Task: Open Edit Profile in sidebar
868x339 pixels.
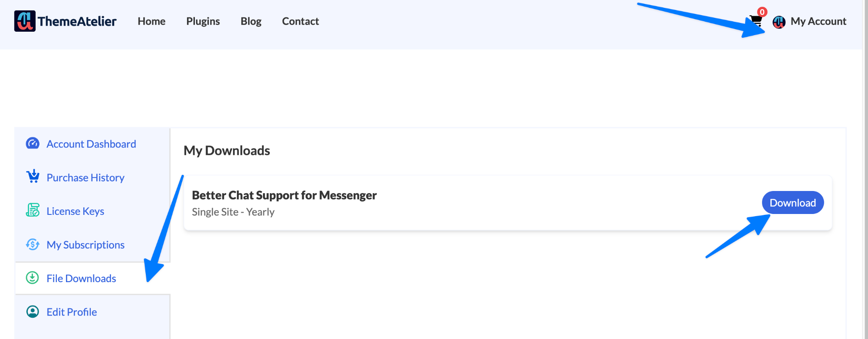Action: [72, 312]
